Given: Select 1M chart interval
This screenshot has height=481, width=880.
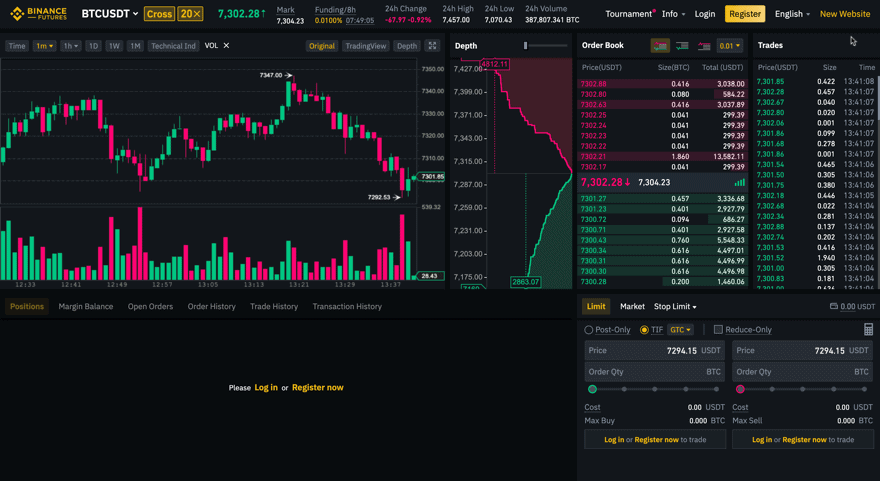Looking at the screenshot, I should (135, 46).
